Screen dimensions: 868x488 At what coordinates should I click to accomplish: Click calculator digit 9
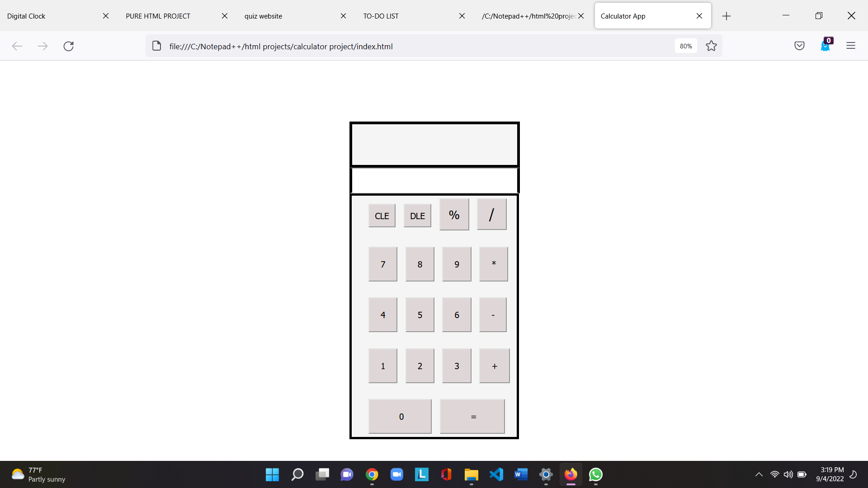point(457,264)
